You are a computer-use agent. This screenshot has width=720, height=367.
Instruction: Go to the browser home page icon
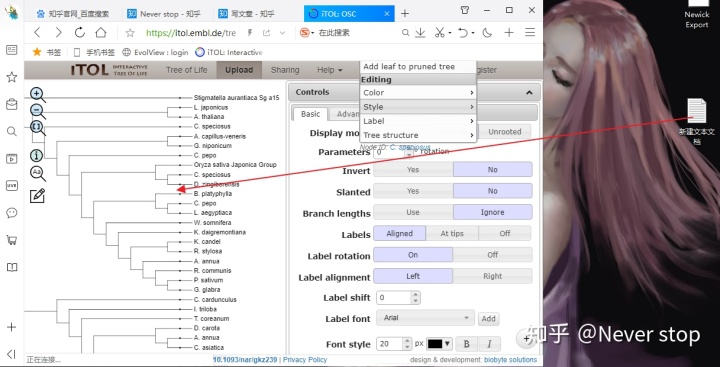(101, 33)
